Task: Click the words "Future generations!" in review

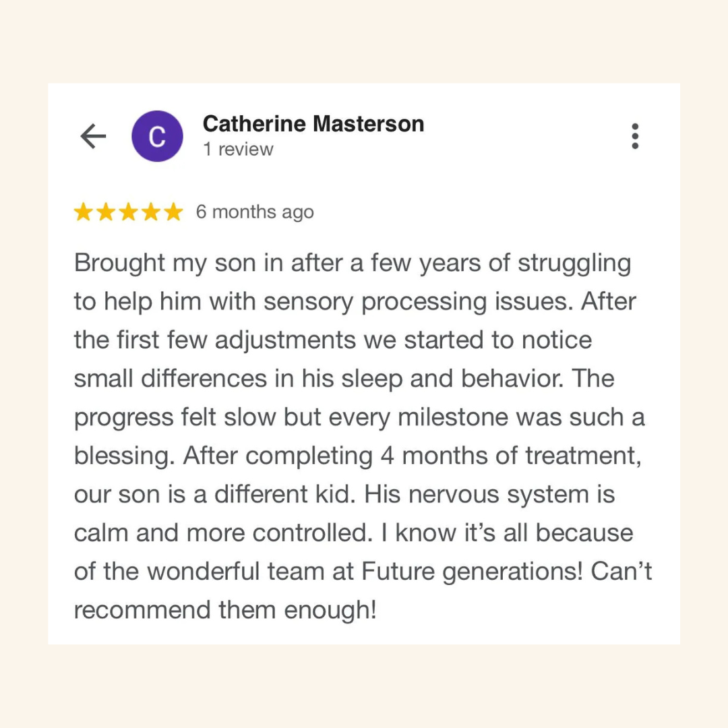Action: [x=473, y=572]
